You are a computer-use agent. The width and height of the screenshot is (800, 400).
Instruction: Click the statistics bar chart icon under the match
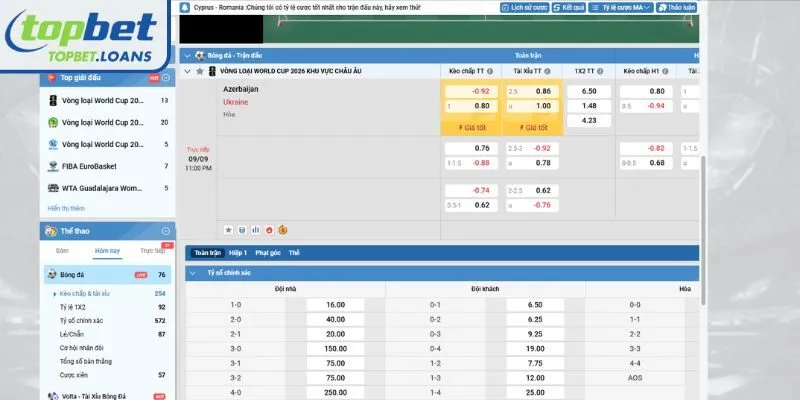click(x=255, y=229)
